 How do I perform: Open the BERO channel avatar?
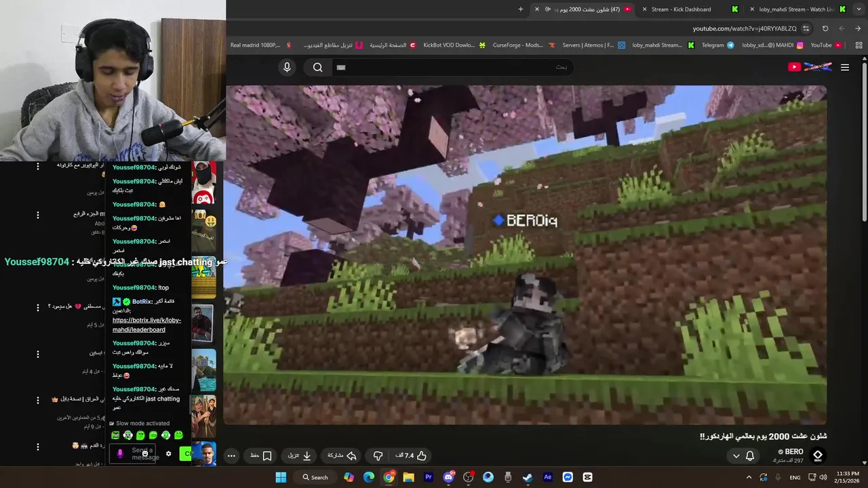(x=818, y=455)
